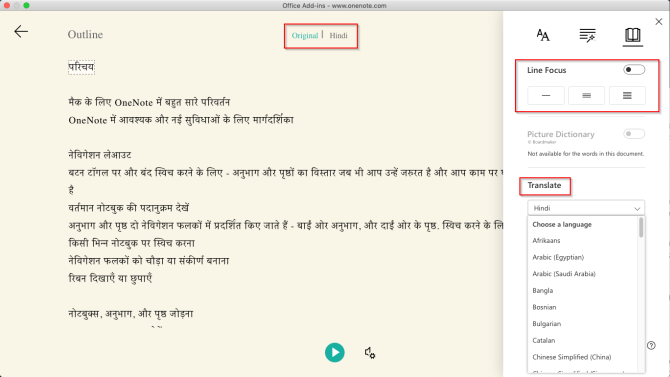
Task: Select three-line focus mode
Action: (x=586, y=95)
